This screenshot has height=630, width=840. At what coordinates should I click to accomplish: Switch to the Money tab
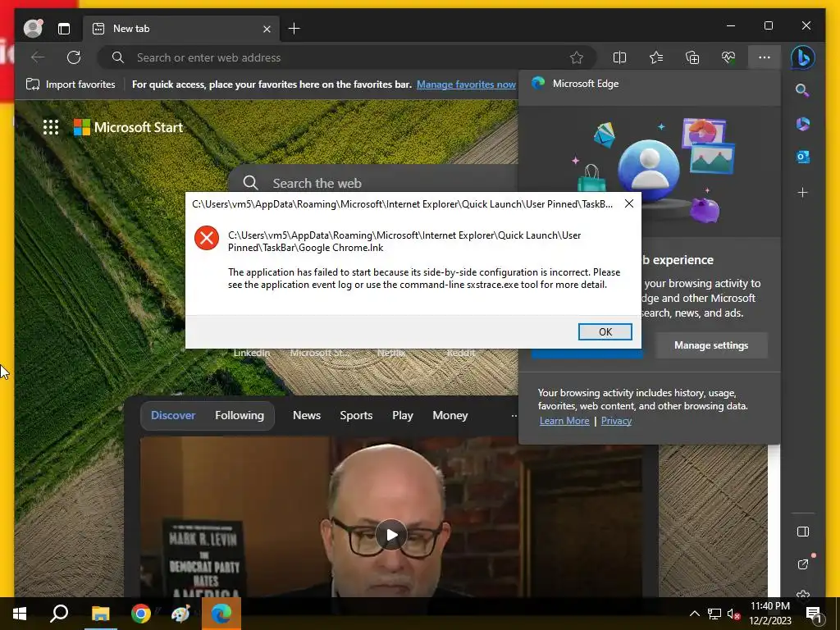[450, 415]
